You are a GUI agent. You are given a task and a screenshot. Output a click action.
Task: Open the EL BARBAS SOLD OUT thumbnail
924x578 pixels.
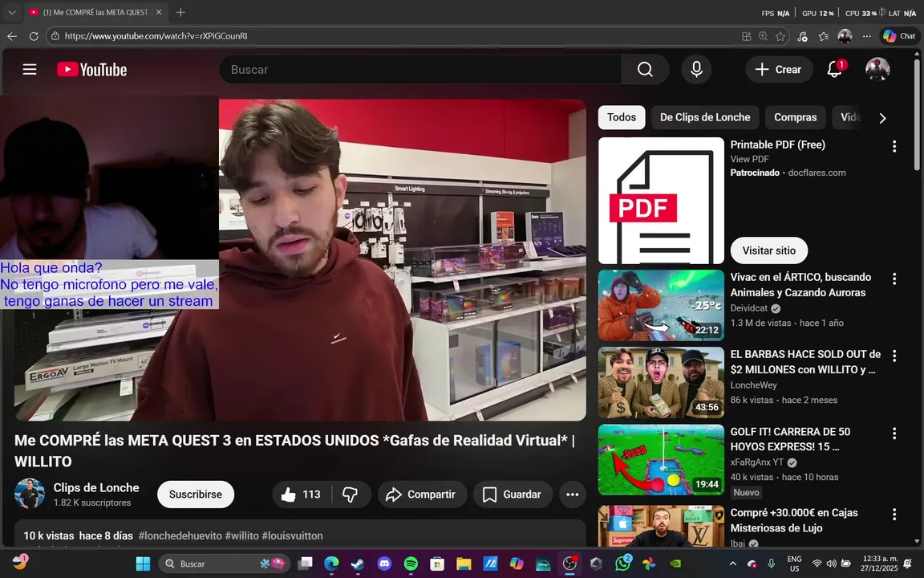pyautogui.click(x=661, y=382)
